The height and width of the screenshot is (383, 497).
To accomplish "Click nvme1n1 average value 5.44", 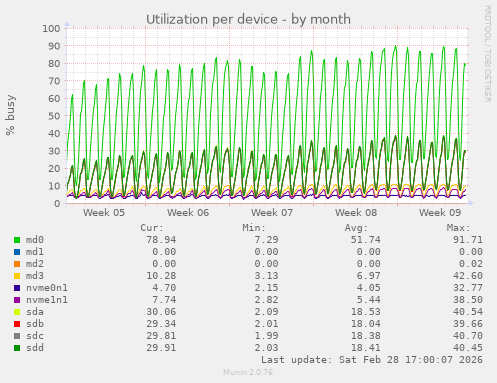I will (369, 300).
